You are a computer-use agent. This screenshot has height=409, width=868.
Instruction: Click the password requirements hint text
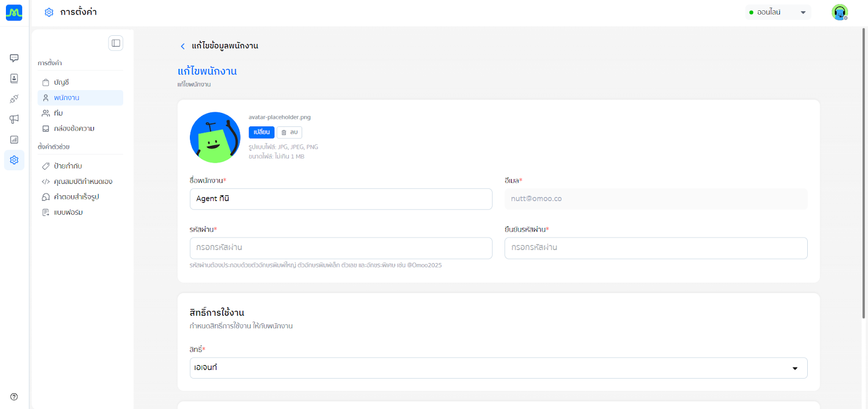click(316, 265)
